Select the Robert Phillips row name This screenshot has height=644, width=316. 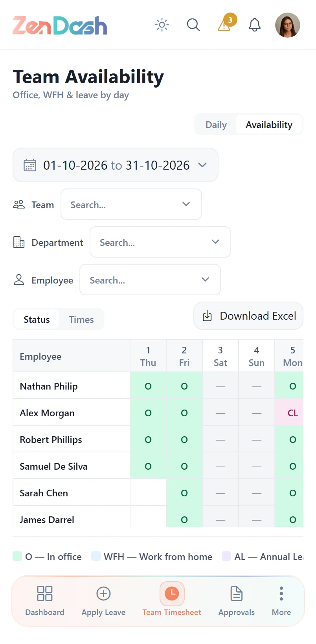pos(51,440)
